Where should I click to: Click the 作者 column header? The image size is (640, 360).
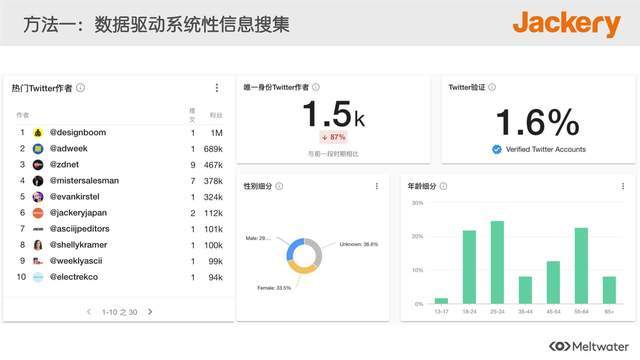pos(22,115)
